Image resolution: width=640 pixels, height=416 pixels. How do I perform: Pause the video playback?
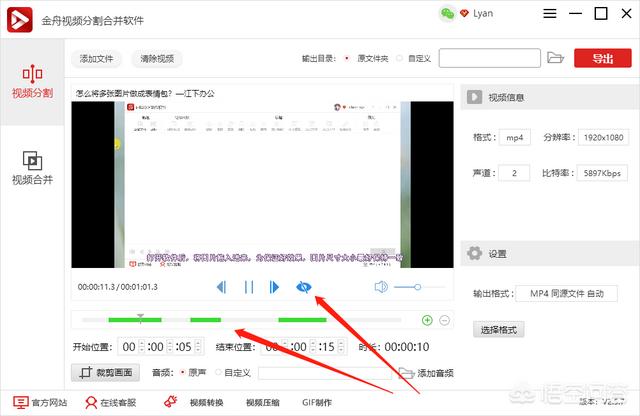pyautogui.click(x=248, y=287)
